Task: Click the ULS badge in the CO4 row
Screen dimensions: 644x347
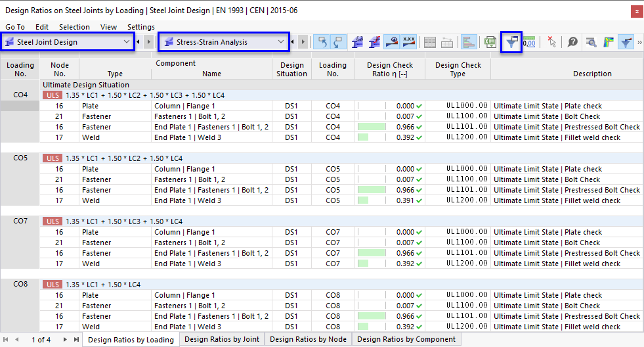Action: tap(53, 95)
